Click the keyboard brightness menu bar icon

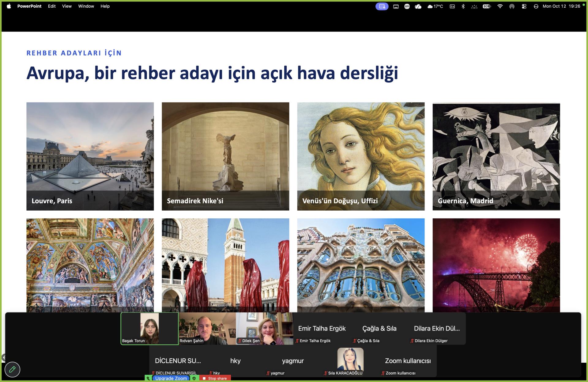474,6
